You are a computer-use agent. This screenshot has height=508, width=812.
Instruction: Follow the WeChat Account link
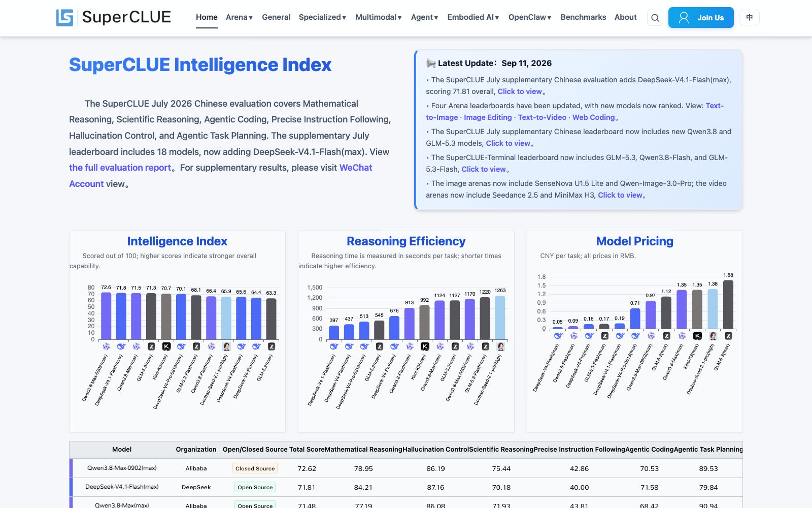pos(221,176)
